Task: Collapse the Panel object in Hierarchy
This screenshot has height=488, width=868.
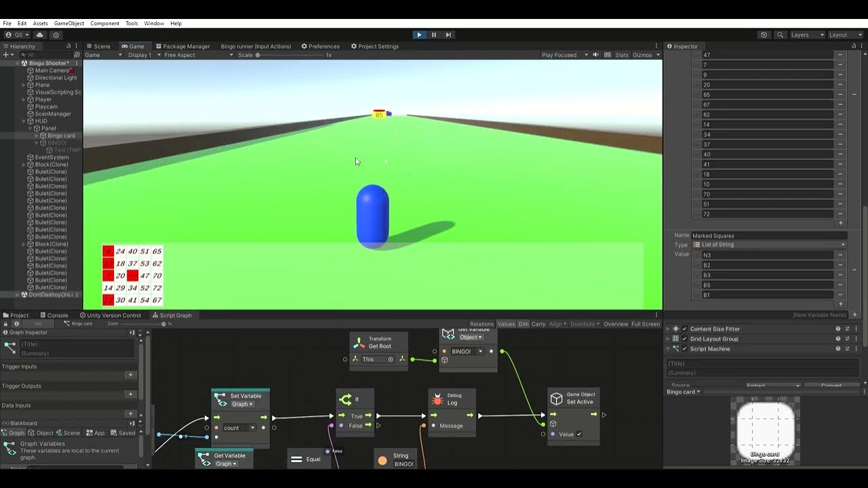Action: (31, 128)
